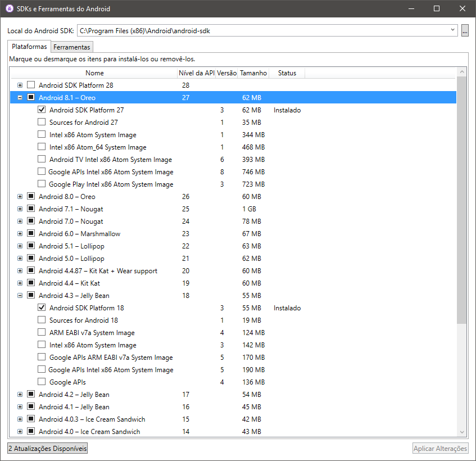476x461 pixels.
Task: Expand the Android 5.0 – Lollipop node
Action: point(20,259)
